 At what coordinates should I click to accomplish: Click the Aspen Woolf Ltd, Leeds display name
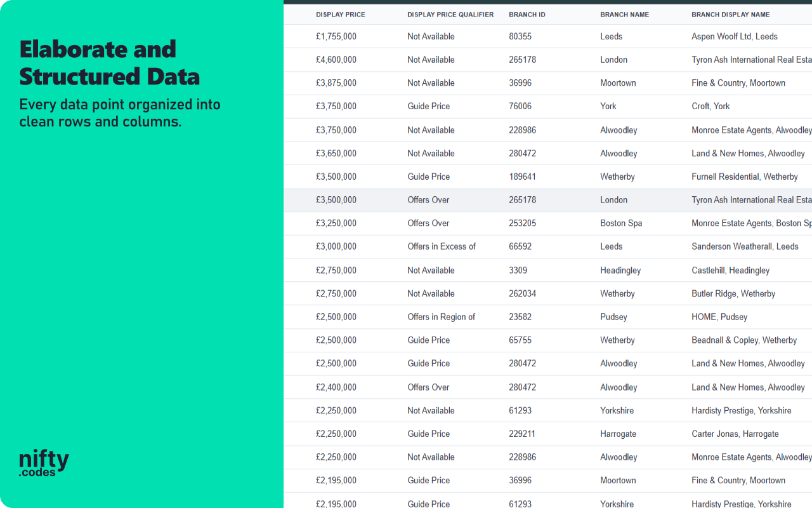click(x=734, y=36)
